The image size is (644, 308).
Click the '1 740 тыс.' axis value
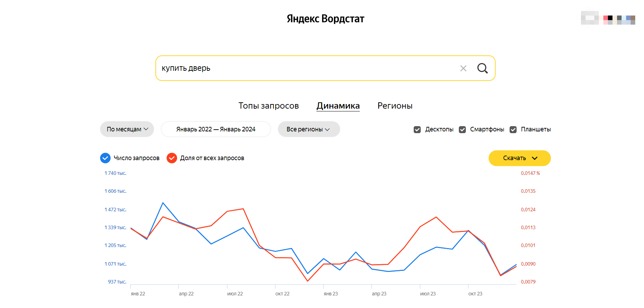pos(115,173)
